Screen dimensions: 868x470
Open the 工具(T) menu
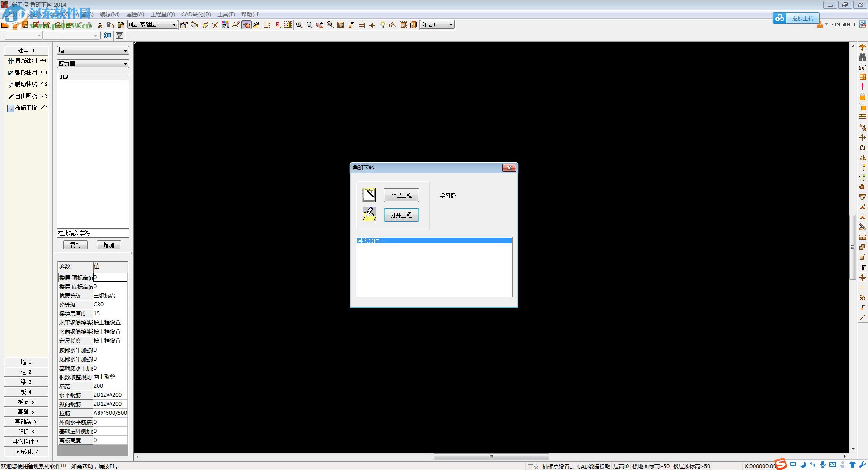click(226, 14)
